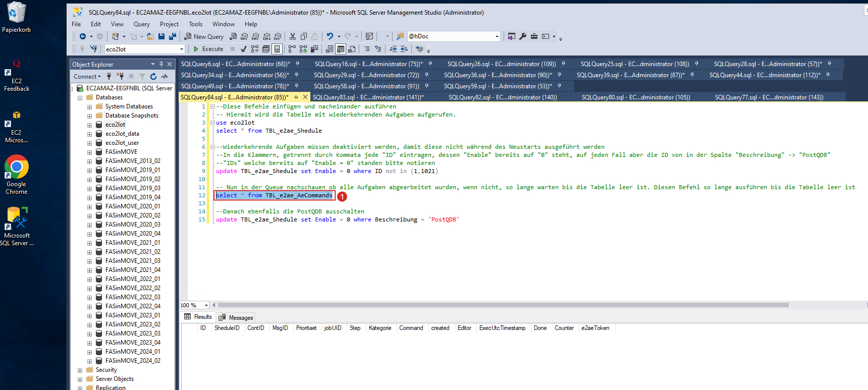Viewport: 868px width, 390px height.
Task: Open the eco2lot database dropdown
Action: (182, 49)
